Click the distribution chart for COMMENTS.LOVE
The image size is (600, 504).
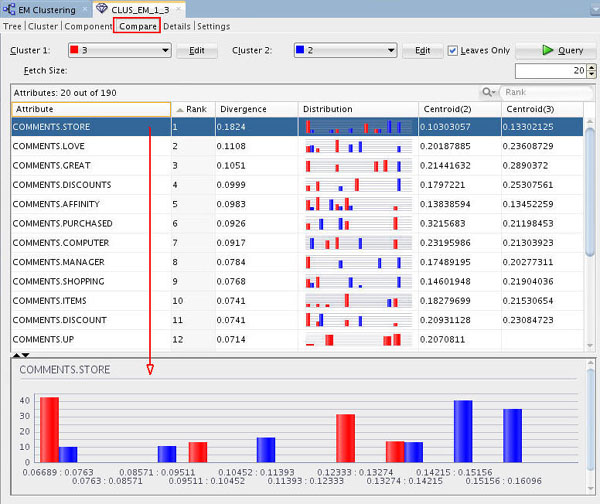pyautogui.click(x=356, y=146)
